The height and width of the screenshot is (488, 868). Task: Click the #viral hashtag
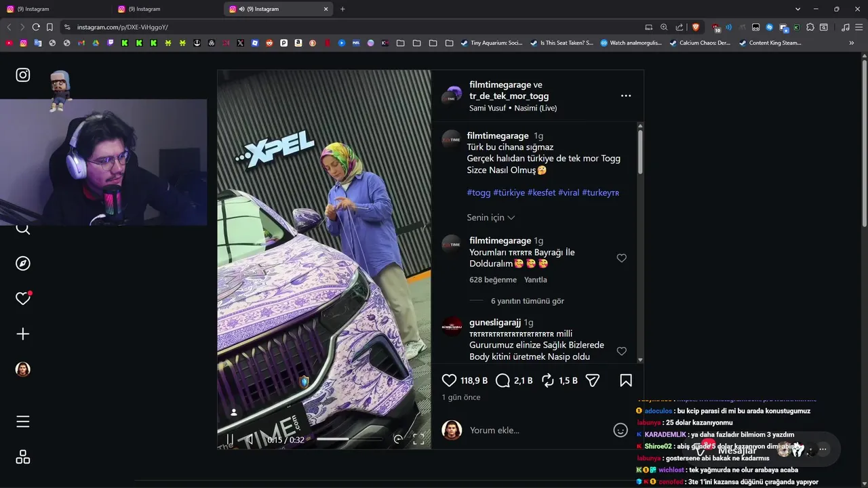click(568, 192)
